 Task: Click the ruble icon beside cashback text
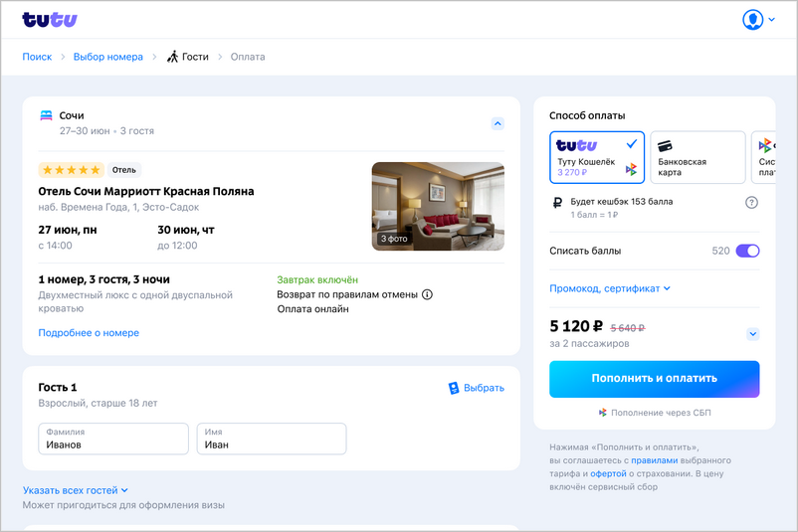pyautogui.click(x=557, y=203)
